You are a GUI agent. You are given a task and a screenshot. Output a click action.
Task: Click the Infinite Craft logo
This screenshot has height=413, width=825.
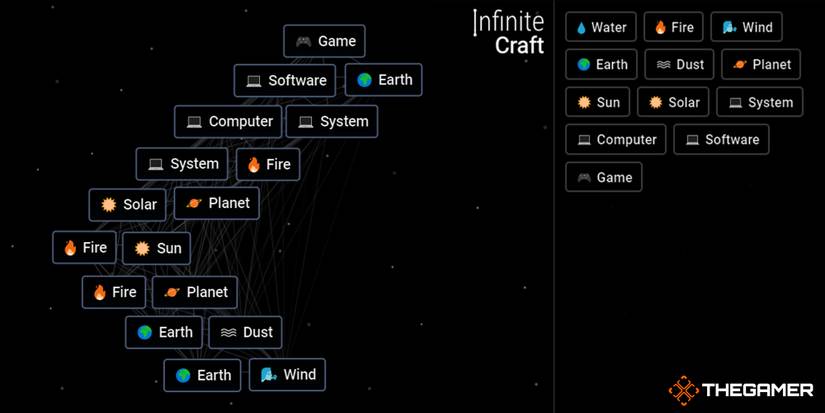click(508, 33)
